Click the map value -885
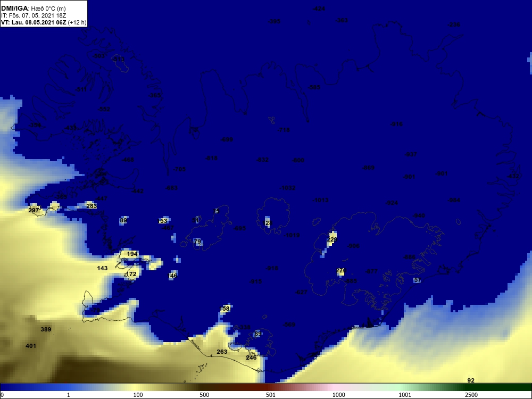This screenshot has width=532, height=399. (x=351, y=281)
